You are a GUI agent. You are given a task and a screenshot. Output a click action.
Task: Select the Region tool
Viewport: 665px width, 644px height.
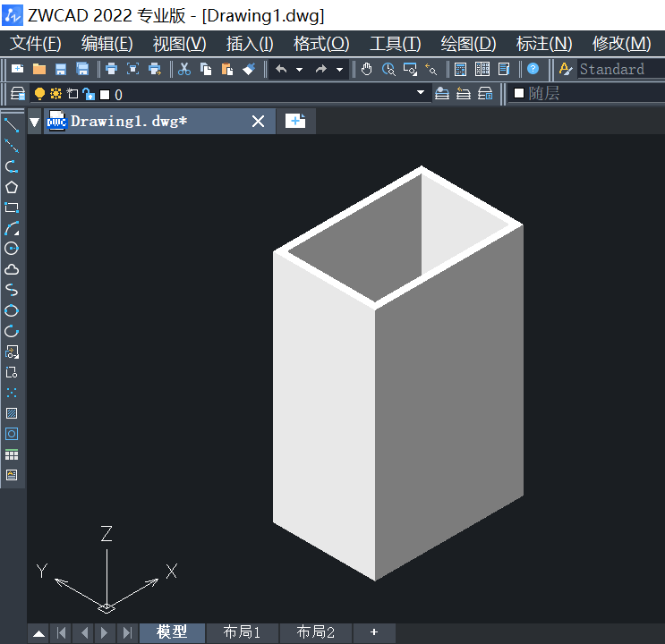12,434
